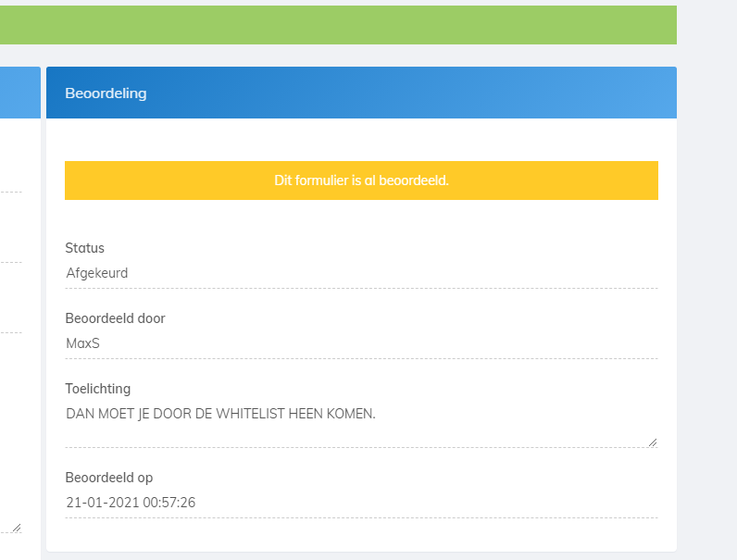Click the 'Beoordeeld door' label
This screenshot has width=737, height=560.
coord(115,318)
